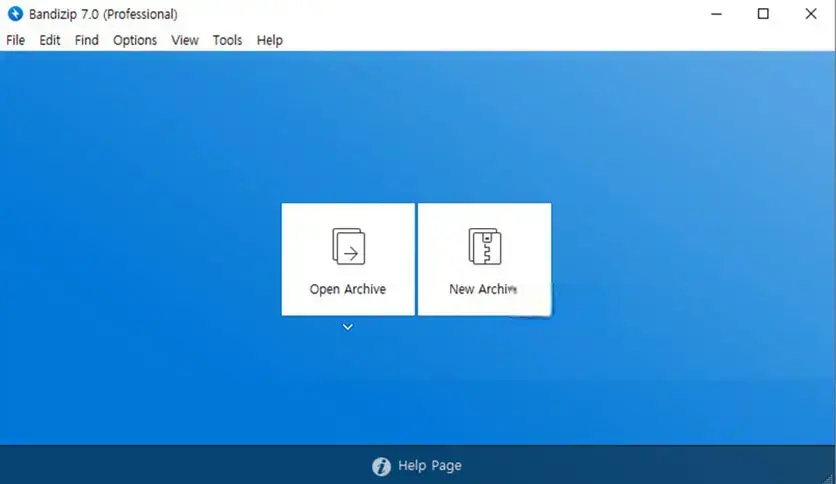Follow the Help Page link text
The height and width of the screenshot is (484, 836).
tap(430, 466)
